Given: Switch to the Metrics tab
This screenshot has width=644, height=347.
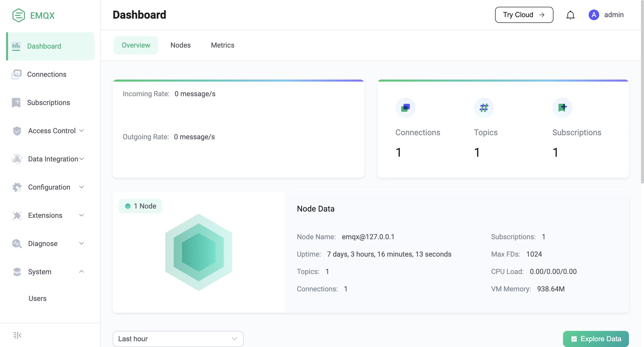Looking at the screenshot, I should coord(222,45).
